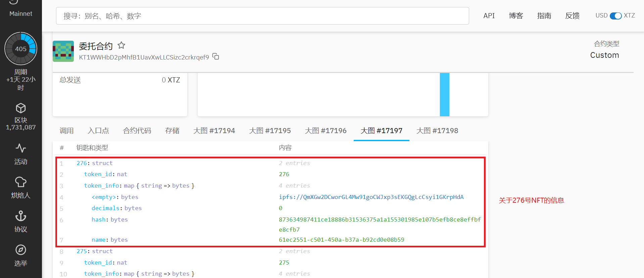
Task: Click the '275: struct' key row
Action: 95,251
